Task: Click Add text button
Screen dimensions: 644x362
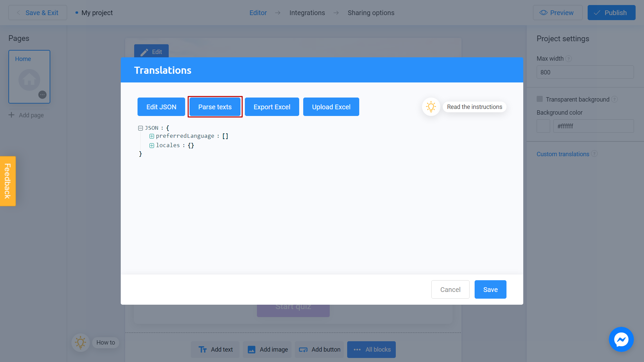Action: coord(215,350)
